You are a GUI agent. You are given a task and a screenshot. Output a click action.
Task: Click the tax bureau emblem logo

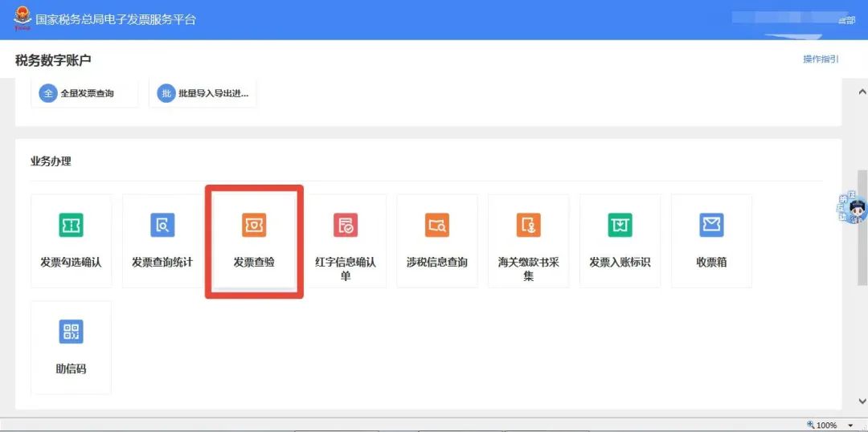[x=23, y=18]
